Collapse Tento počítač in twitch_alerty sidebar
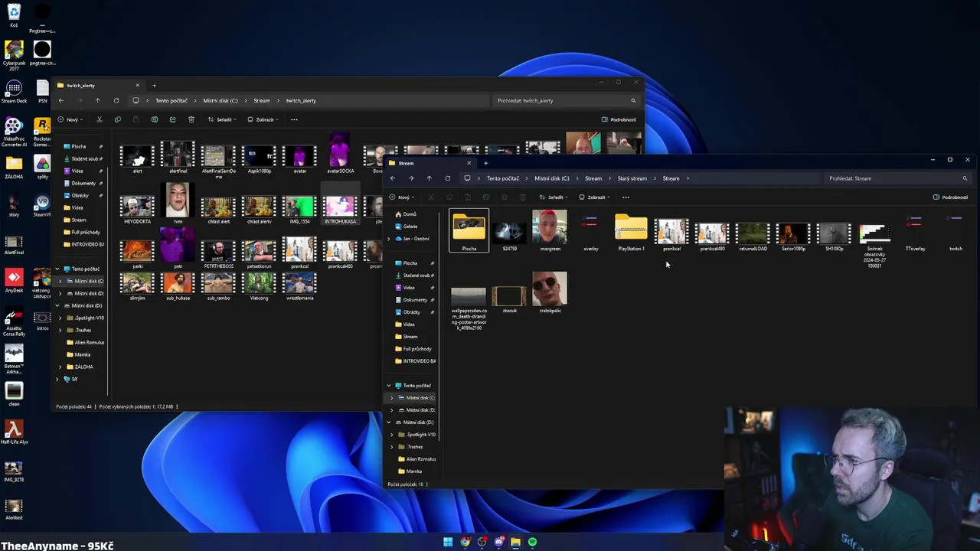This screenshot has height=551, width=980. (x=57, y=269)
